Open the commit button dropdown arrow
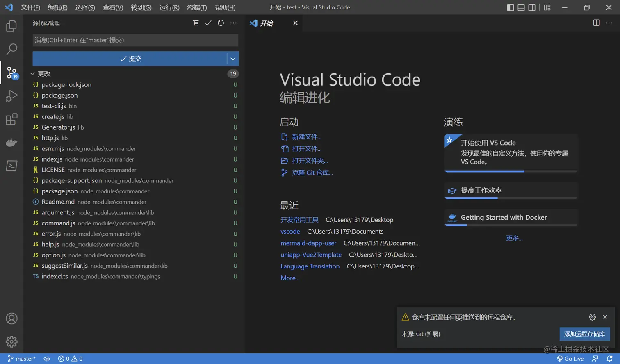 point(233,59)
